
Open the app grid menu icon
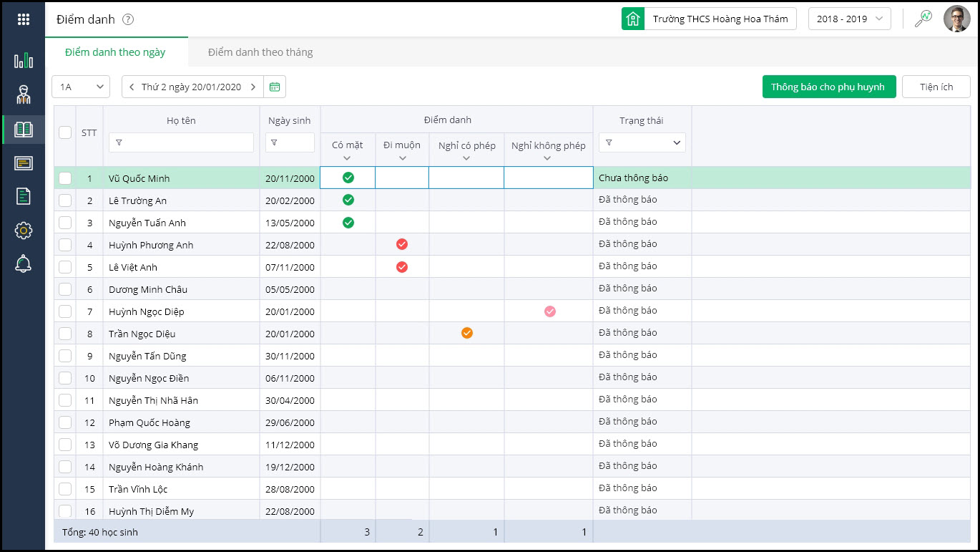click(23, 19)
